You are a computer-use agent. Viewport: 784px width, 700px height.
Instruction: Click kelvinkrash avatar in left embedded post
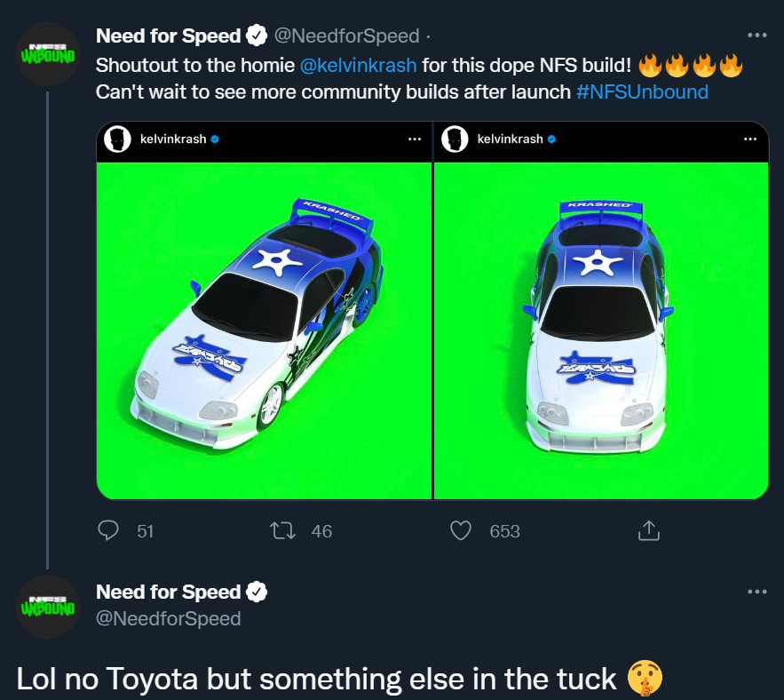coord(118,139)
